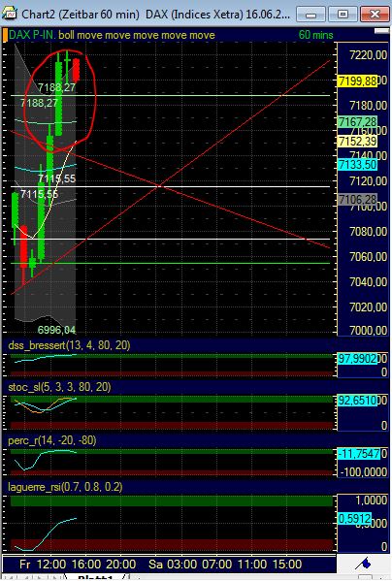Click the 1,0000 laguerre scale label
Screen dimensions: 392x581
pyautogui.click(x=372, y=500)
